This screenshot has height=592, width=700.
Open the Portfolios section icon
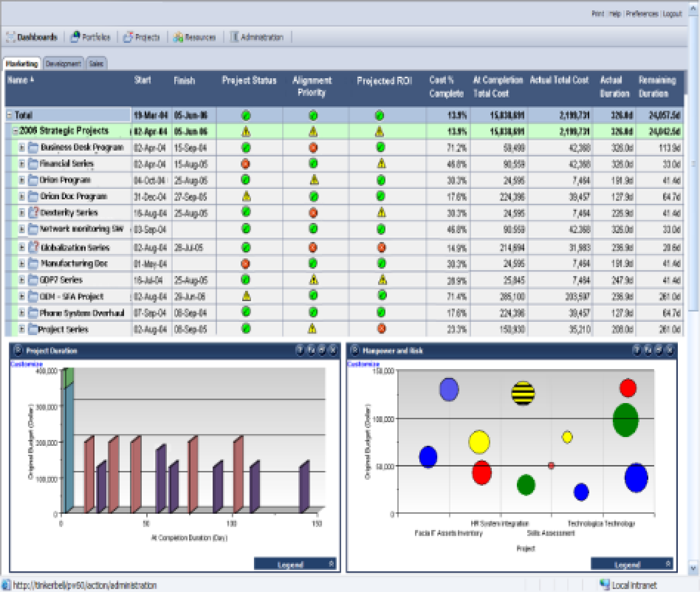(x=75, y=37)
